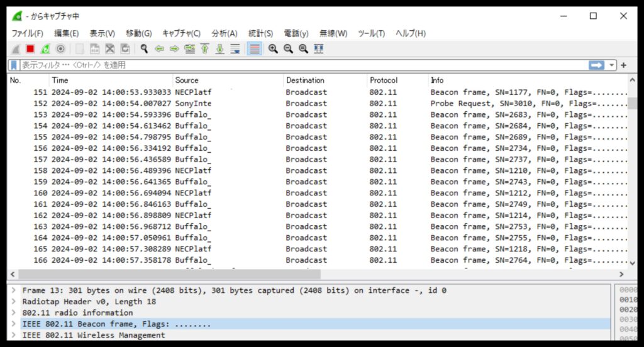Go forward to next packet arrow
The height and width of the screenshot is (347, 644).
(x=175, y=49)
